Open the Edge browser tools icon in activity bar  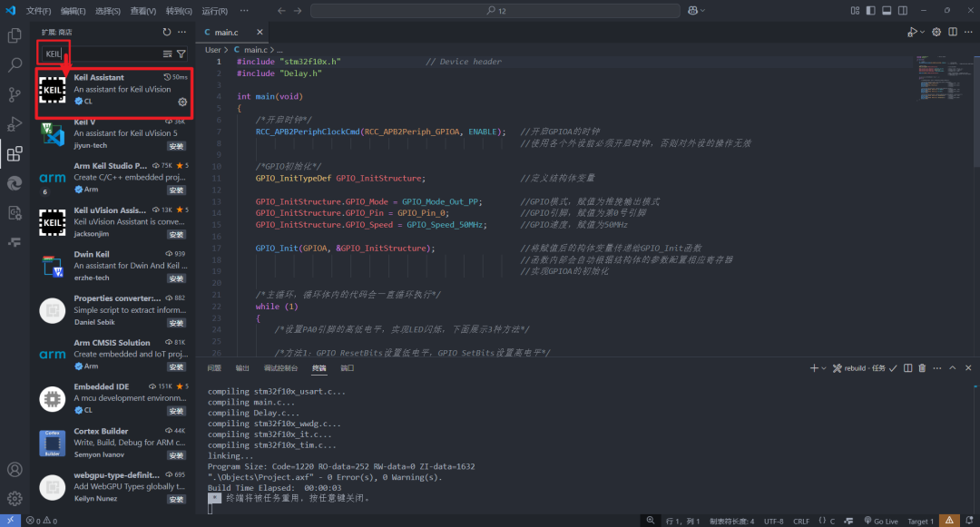[x=15, y=183]
